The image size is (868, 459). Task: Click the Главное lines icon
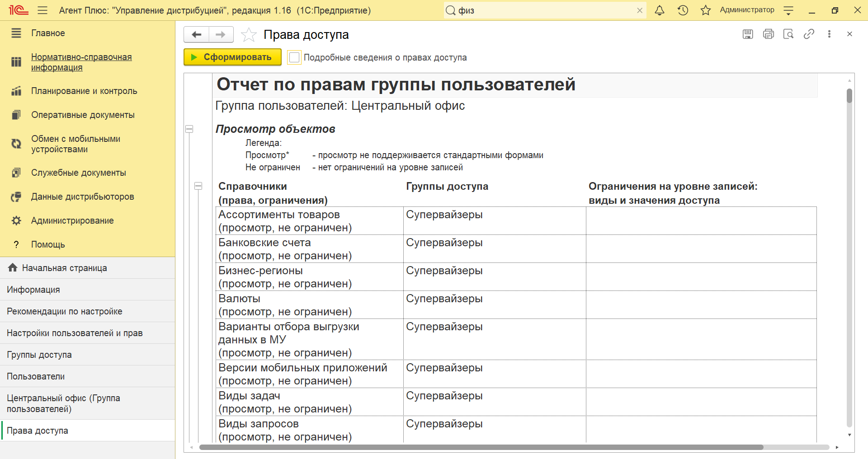coord(16,33)
